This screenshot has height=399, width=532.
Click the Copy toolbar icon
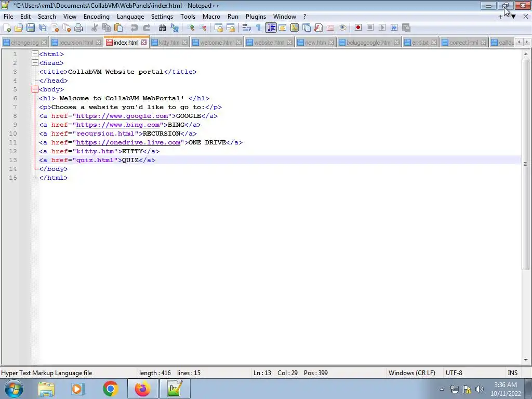click(107, 28)
